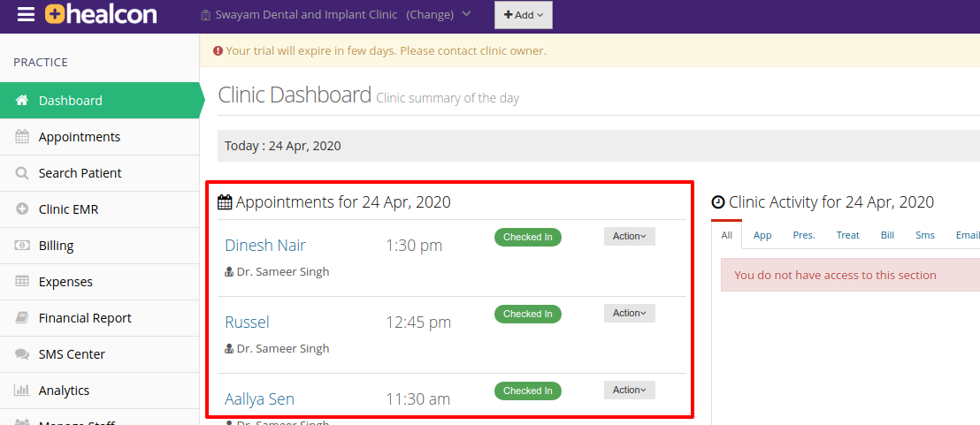Open patient Dinesh Nair link
Viewport: 980px width, 425px height.
tap(265, 246)
